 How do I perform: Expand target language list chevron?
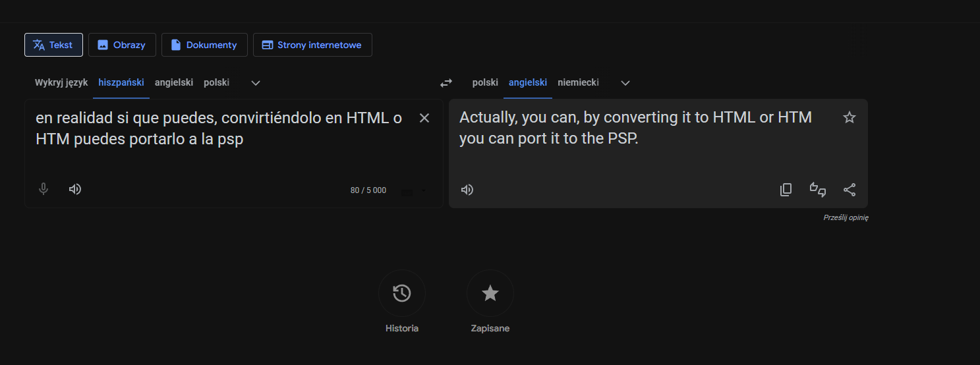coord(626,83)
